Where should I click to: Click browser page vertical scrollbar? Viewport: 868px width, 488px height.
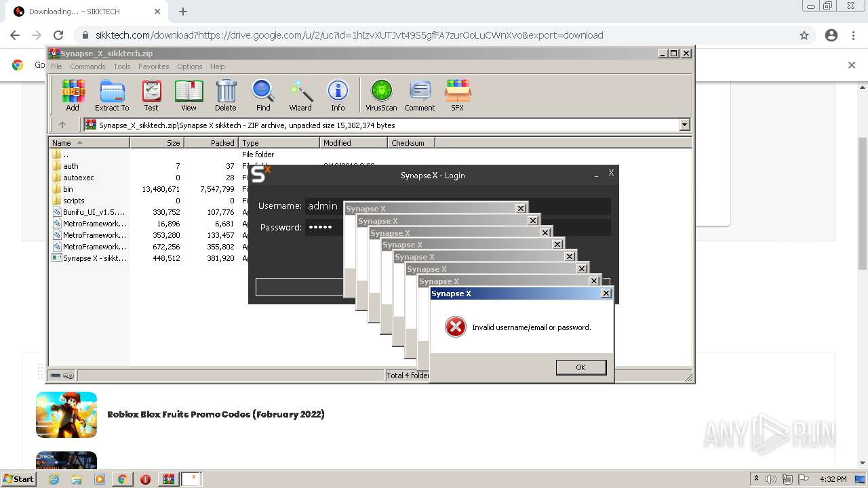click(x=863, y=203)
